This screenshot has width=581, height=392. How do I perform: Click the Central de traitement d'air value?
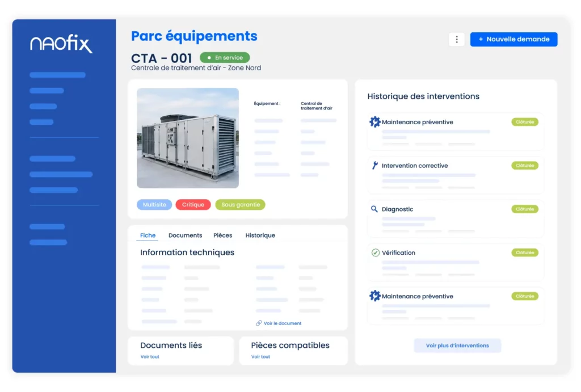(x=317, y=106)
